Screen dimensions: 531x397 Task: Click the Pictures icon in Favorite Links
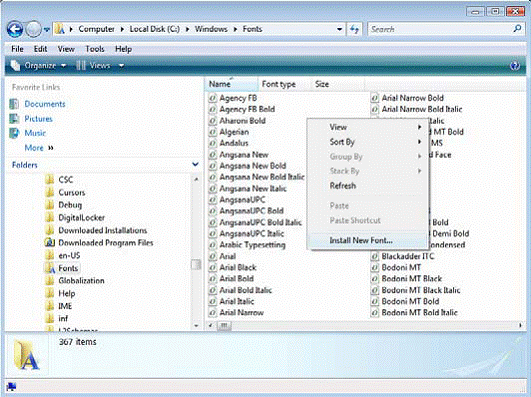pyautogui.click(x=14, y=119)
